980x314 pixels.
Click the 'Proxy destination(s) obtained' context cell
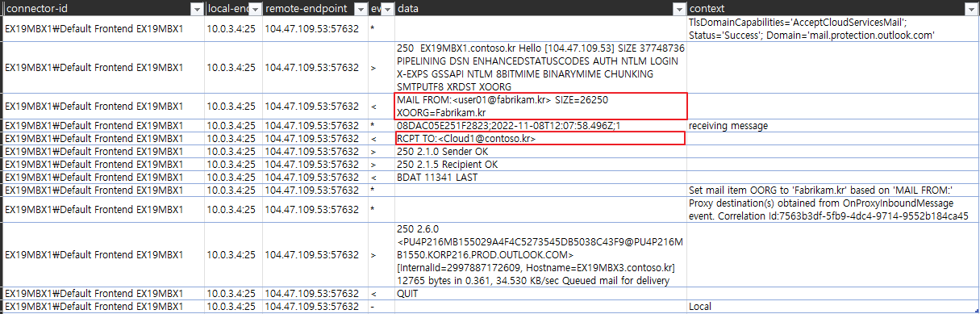[x=833, y=209]
